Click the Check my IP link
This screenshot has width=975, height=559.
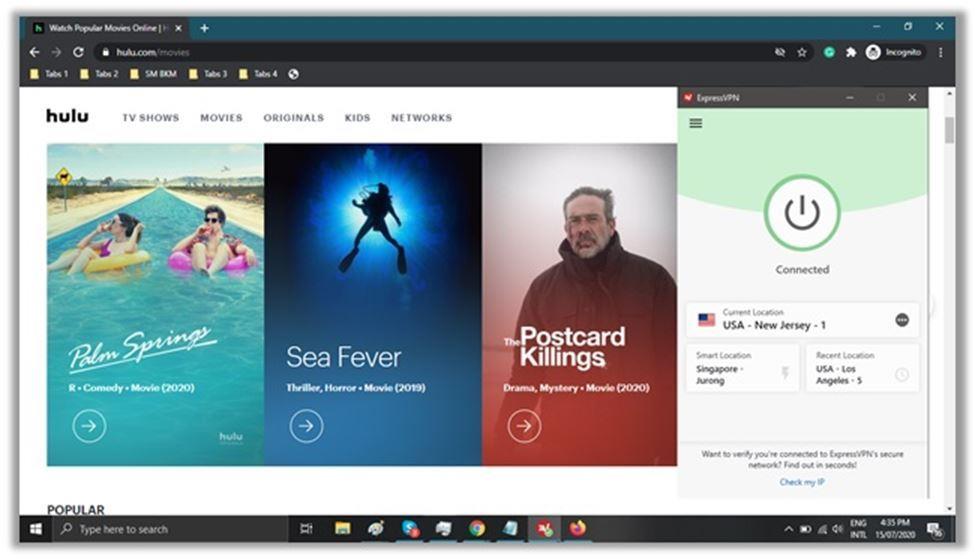coord(802,482)
